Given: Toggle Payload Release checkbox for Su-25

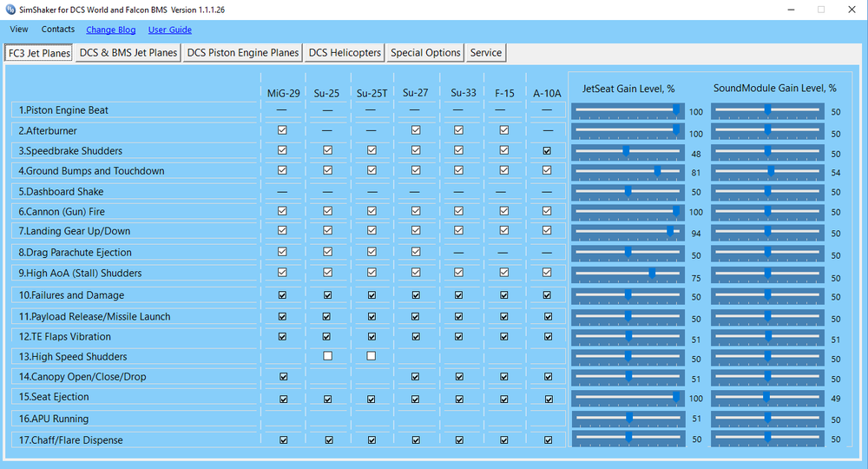Looking at the screenshot, I should coord(326,317).
